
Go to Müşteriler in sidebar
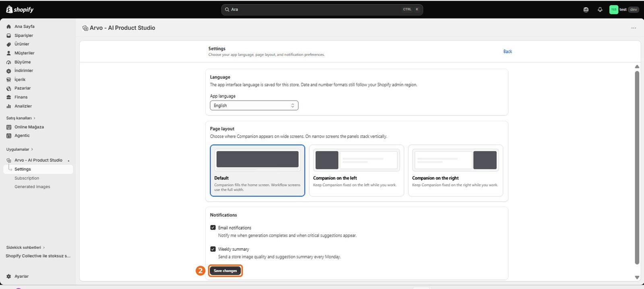[25, 53]
